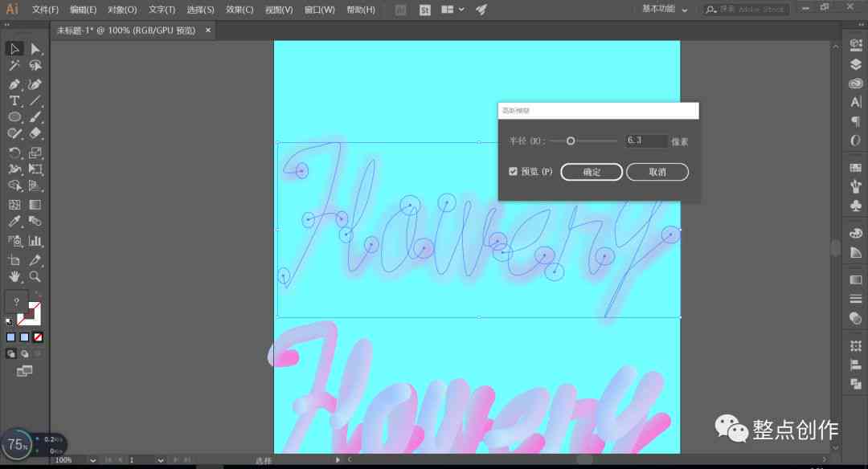
Task: Close the 未标题-1 document tab
Action: point(208,30)
